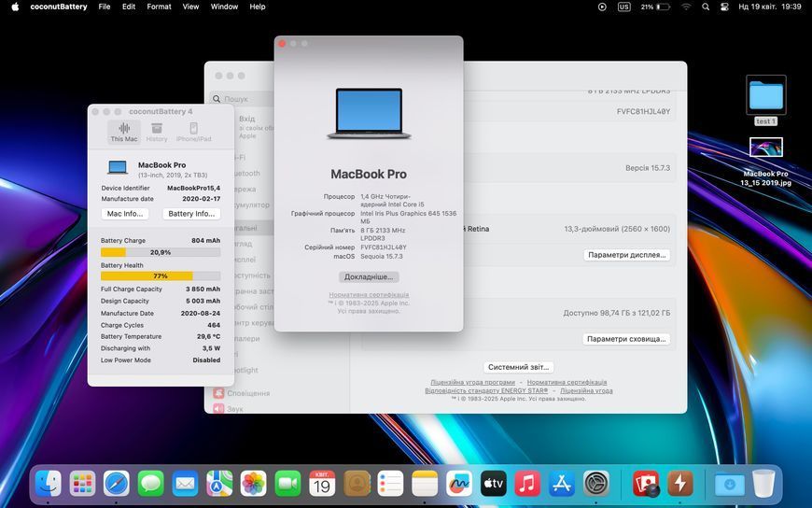Open the App Store in the Dock
This screenshot has height=508, width=812.
561,484
